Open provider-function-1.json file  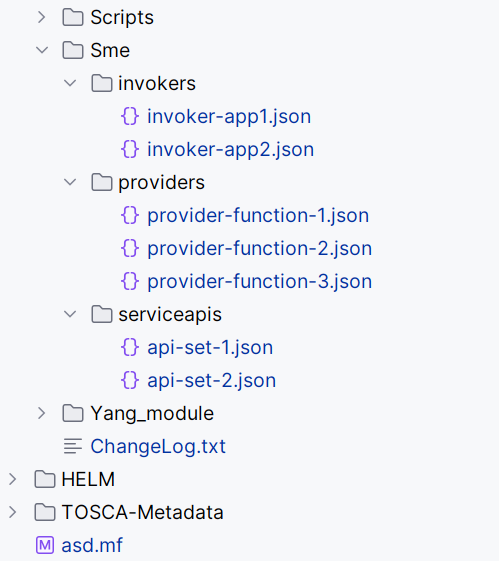point(258,215)
